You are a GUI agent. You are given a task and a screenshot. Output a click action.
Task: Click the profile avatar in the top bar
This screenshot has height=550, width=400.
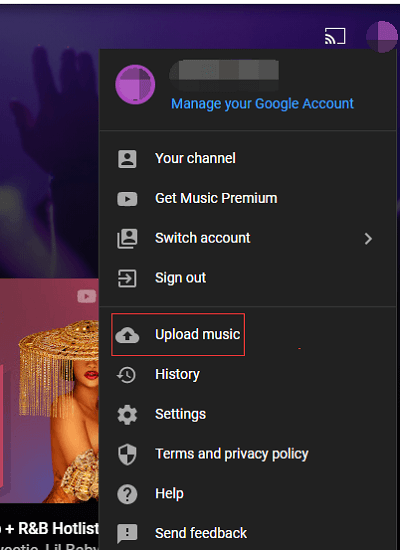coord(382,36)
